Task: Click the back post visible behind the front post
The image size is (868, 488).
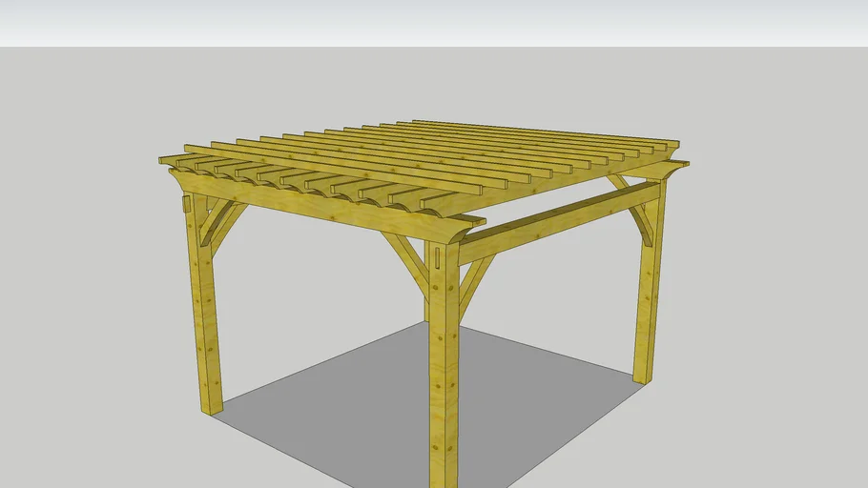Action: point(426,295)
